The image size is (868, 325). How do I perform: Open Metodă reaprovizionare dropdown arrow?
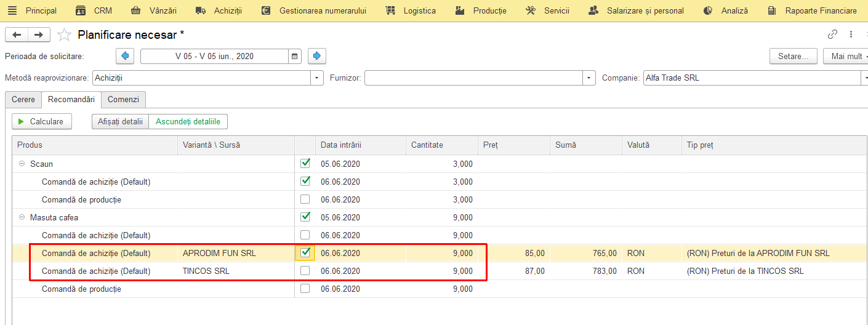(x=317, y=78)
